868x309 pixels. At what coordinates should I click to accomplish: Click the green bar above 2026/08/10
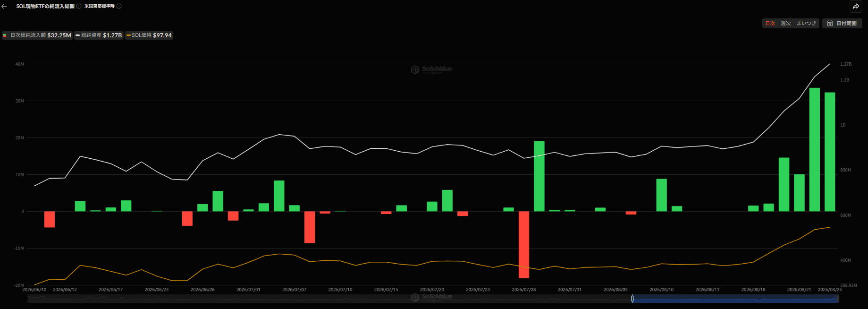(x=662, y=195)
